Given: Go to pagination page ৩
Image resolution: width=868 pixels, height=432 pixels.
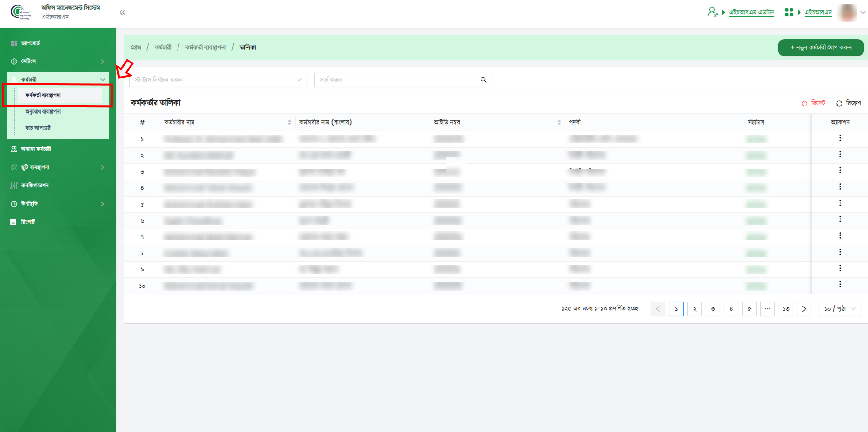Looking at the screenshot, I should coord(712,309).
